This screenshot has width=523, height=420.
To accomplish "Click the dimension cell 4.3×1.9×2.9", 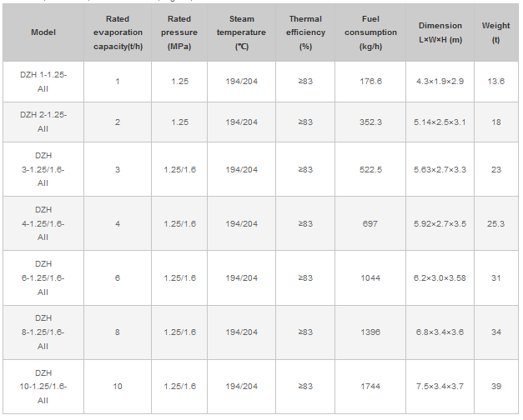I will click(440, 82).
